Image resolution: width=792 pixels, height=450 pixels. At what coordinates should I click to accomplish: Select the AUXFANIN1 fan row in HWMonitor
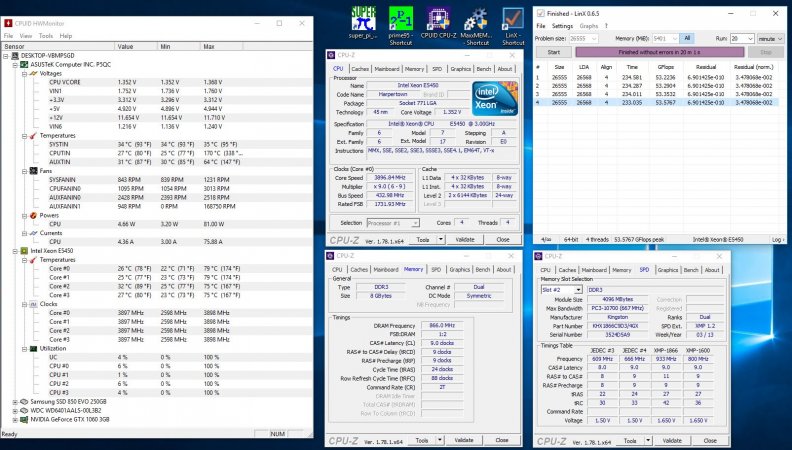click(x=157, y=207)
